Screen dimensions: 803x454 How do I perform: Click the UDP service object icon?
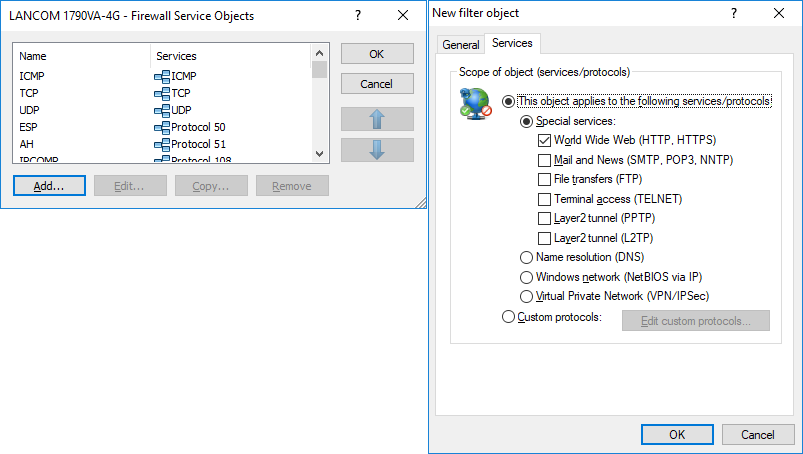coord(162,110)
